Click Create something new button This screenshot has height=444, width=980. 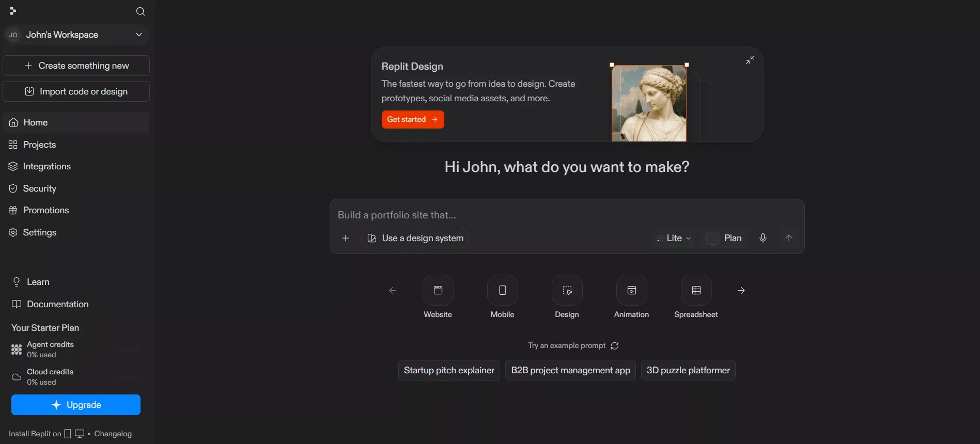pyautogui.click(x=76, y=66)
